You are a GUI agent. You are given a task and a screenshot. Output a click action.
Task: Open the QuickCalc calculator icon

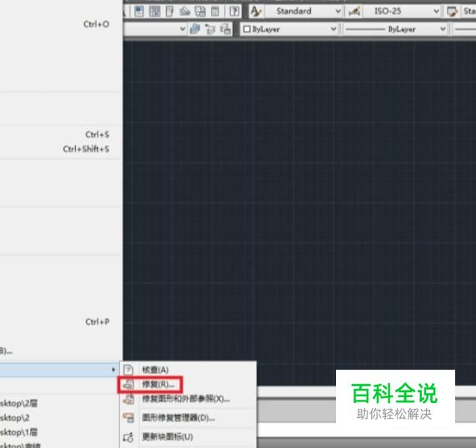pos(215,12)
